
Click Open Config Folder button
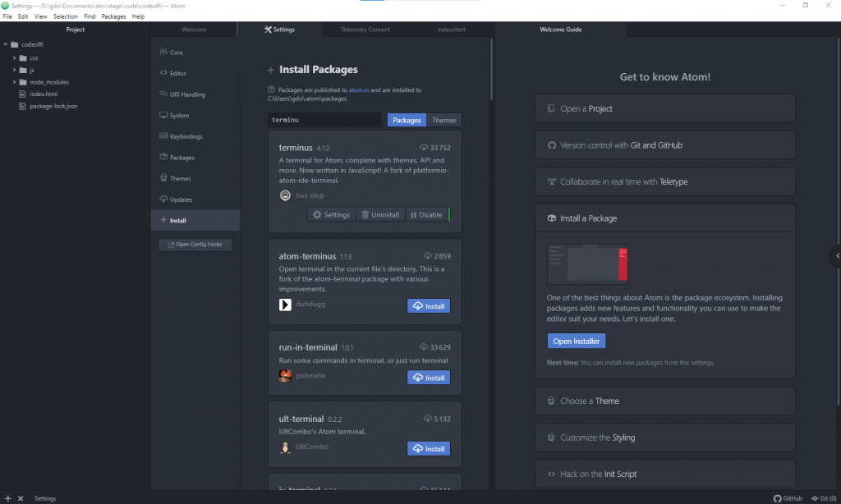[x=195, y=245]
